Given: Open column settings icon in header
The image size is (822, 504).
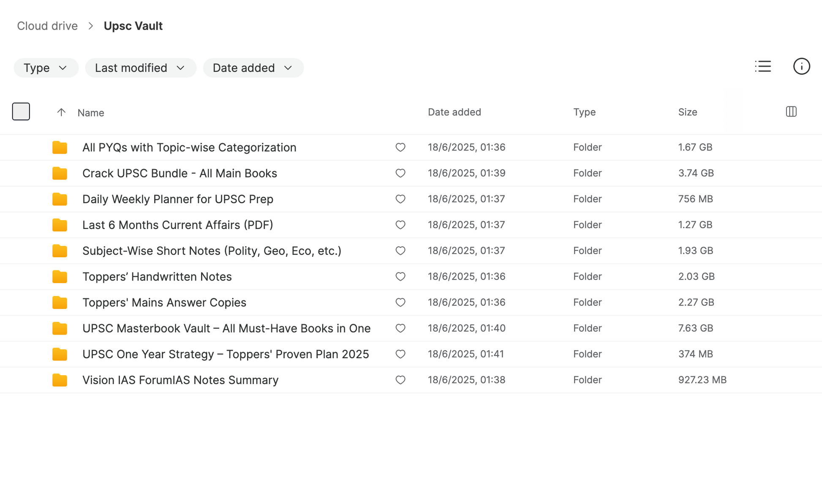Looking at the screenshot, I should 791,112.
